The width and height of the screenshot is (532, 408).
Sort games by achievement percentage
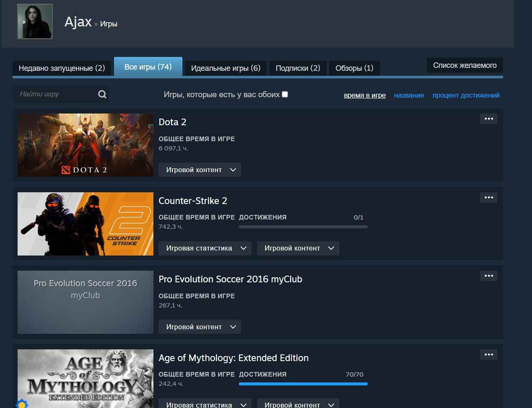pos(466,96)
